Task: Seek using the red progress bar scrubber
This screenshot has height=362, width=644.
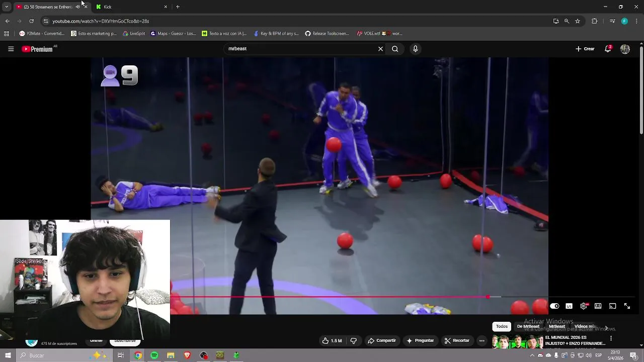Action: pos(488,297)
